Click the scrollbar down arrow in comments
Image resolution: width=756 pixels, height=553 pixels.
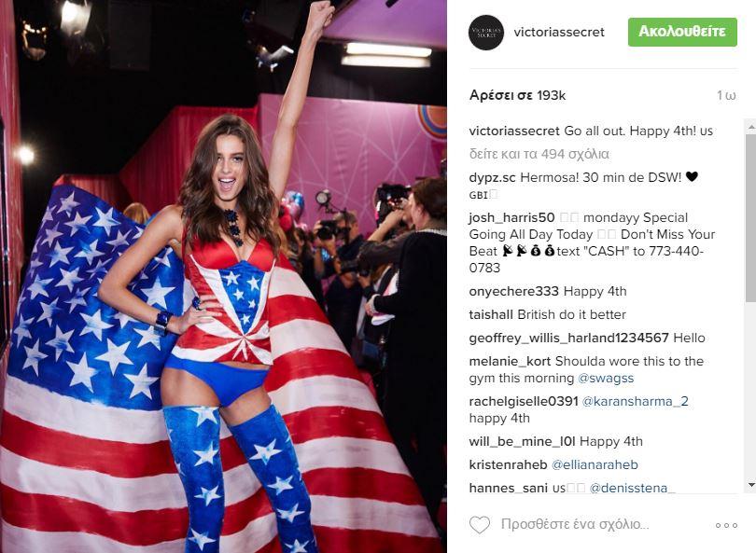(x=750, y=485)
